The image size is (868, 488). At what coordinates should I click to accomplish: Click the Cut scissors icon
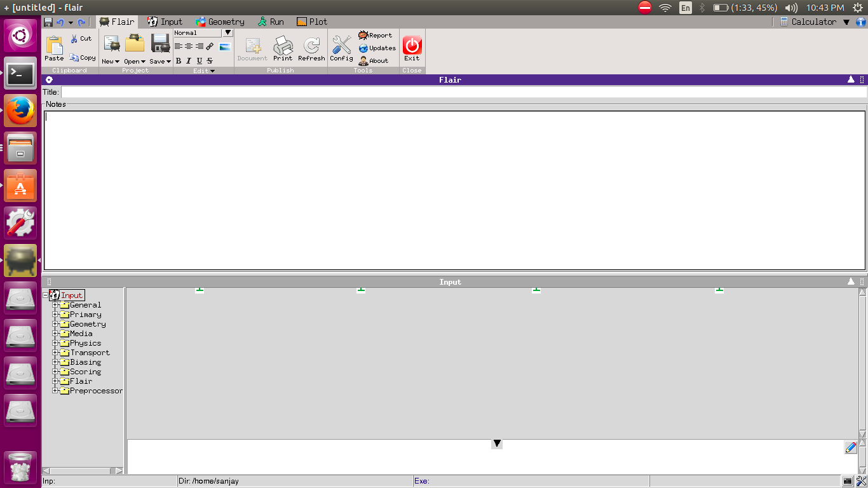point(74,39)
